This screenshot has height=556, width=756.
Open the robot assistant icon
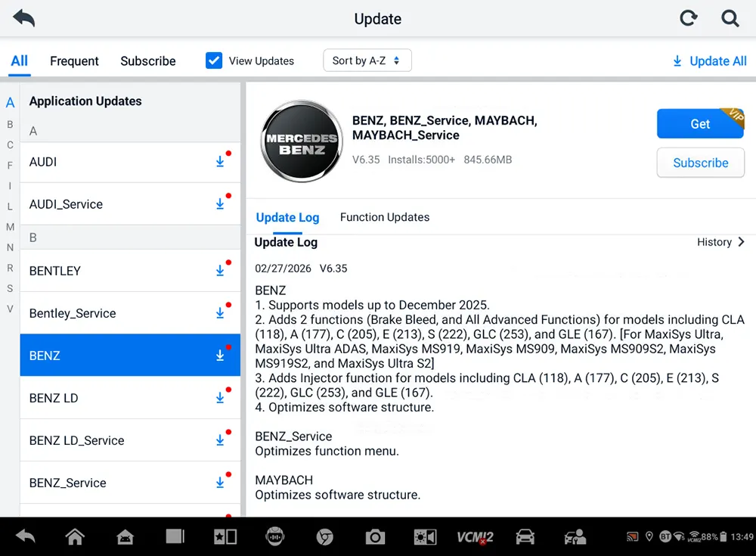pyautogui.click(x=275, y=536)
